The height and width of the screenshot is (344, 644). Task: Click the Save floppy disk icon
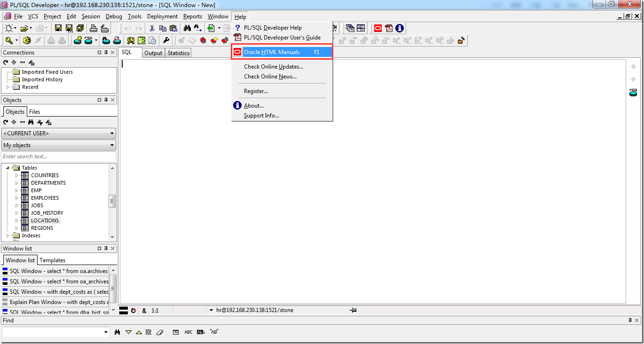59,29
